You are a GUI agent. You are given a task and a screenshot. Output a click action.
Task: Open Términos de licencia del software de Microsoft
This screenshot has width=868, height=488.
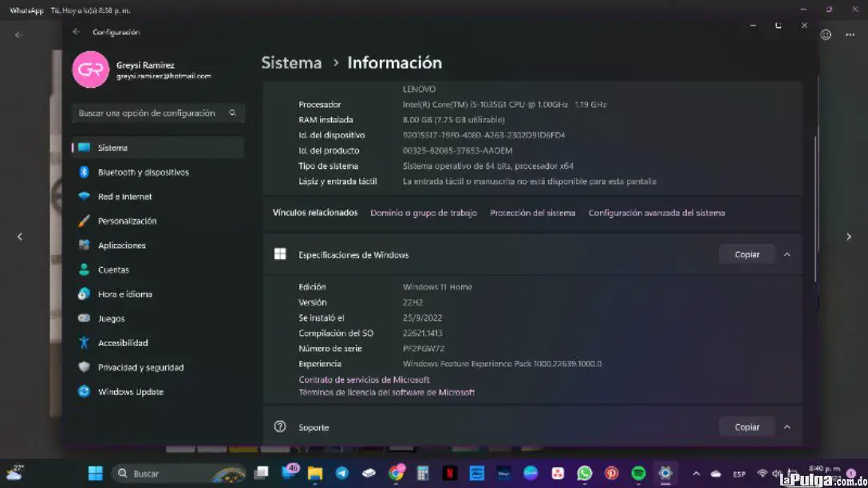(386, 392)
